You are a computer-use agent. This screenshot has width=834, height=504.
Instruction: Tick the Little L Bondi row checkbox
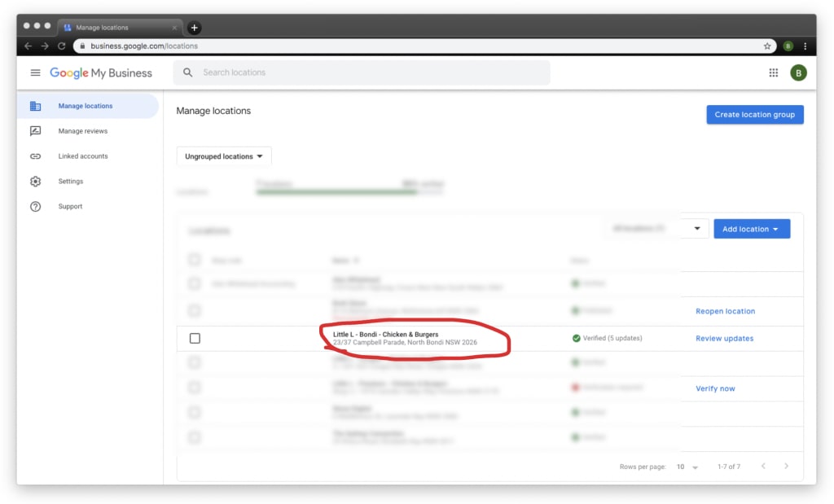pos(195,338)
